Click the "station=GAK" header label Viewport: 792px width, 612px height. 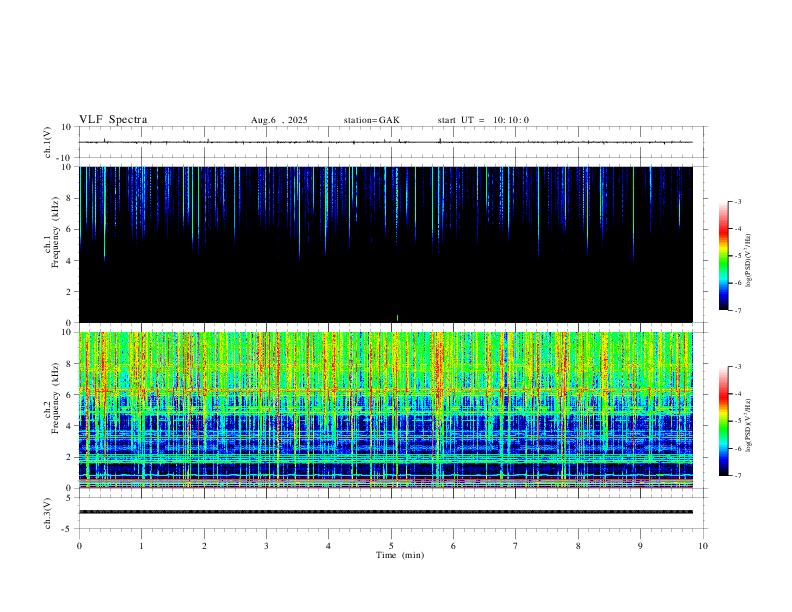tap(372, 120)
